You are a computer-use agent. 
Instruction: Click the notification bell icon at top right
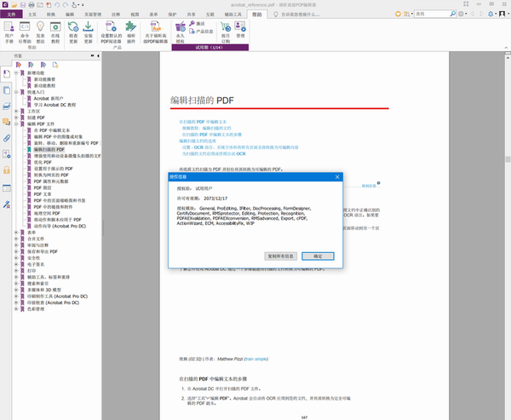click(491, 14)
